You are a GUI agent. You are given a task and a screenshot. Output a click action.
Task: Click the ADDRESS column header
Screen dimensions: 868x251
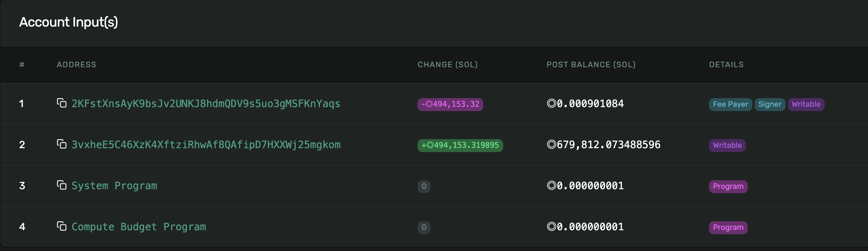pos(77,65)
